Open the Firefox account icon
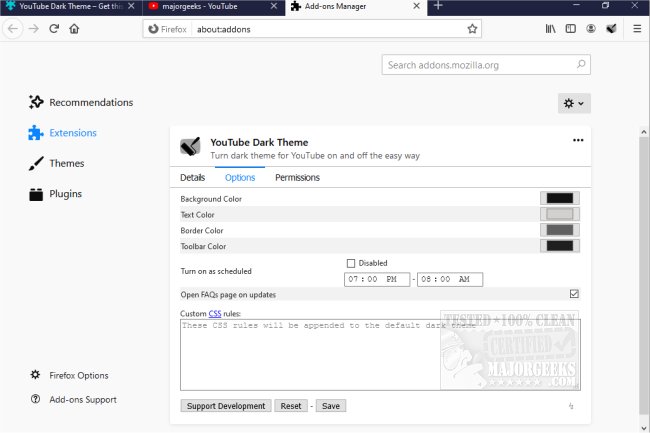Image resolution: width=650 pixels, height=433 pixels. coord(591,29)
